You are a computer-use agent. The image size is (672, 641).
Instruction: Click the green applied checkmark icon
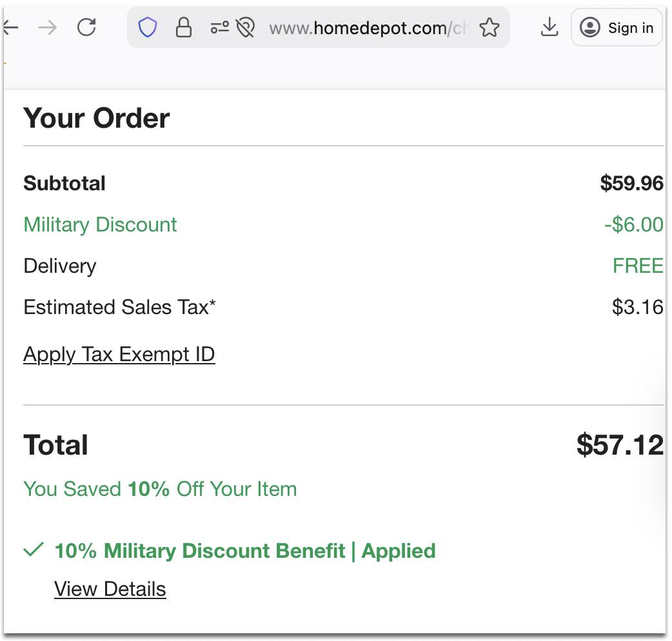33,550
